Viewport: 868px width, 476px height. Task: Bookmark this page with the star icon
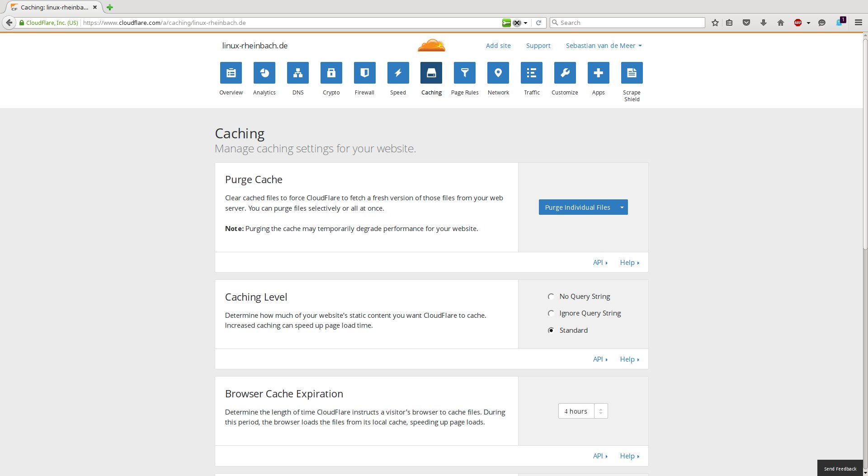715,23
